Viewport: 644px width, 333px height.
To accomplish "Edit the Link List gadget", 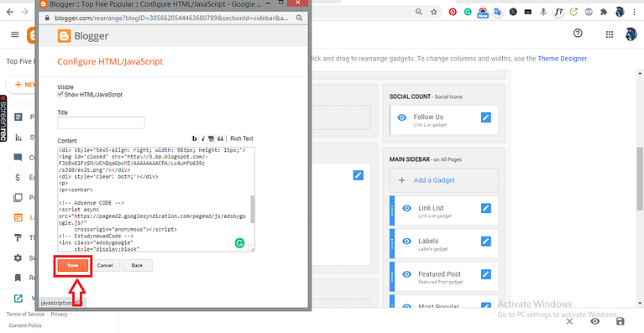I will (486, 208).
